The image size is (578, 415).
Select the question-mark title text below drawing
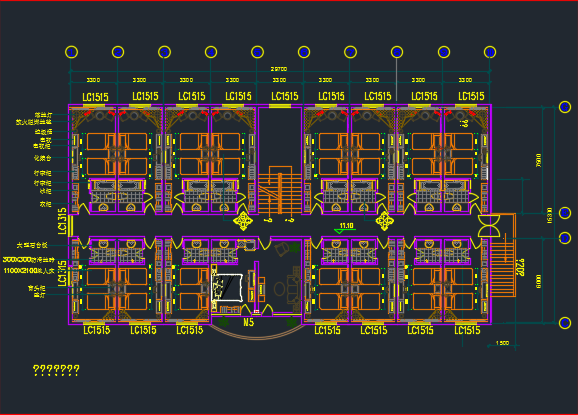pos(56,370)
